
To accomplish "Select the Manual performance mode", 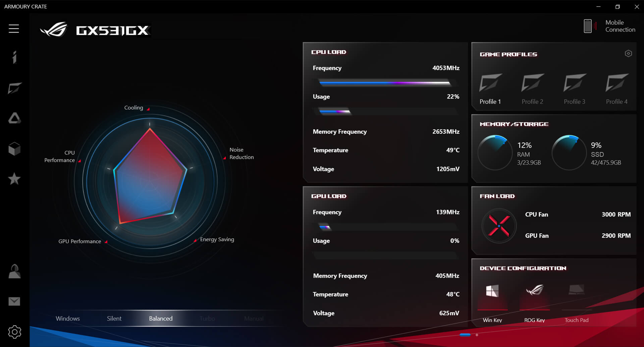I will tap(254, 319).
